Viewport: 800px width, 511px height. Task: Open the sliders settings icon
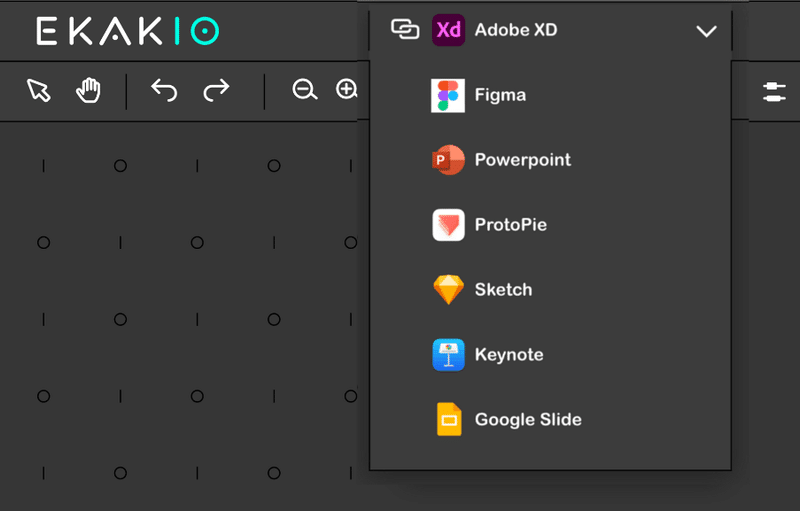(x=774, y=92)
